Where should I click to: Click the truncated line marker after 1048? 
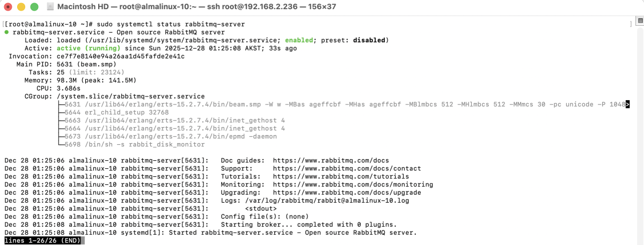pyautogui.click(x=627, y=105)
